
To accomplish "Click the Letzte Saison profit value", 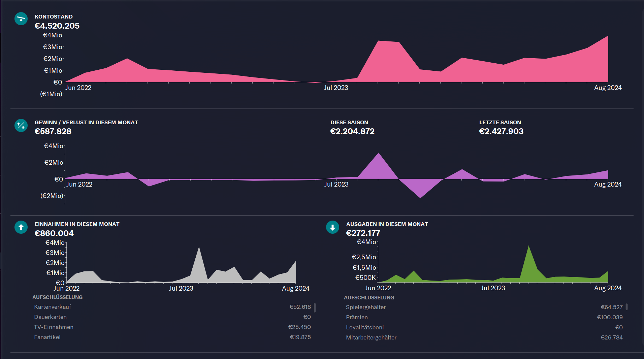I will click(x=501, y=131).
